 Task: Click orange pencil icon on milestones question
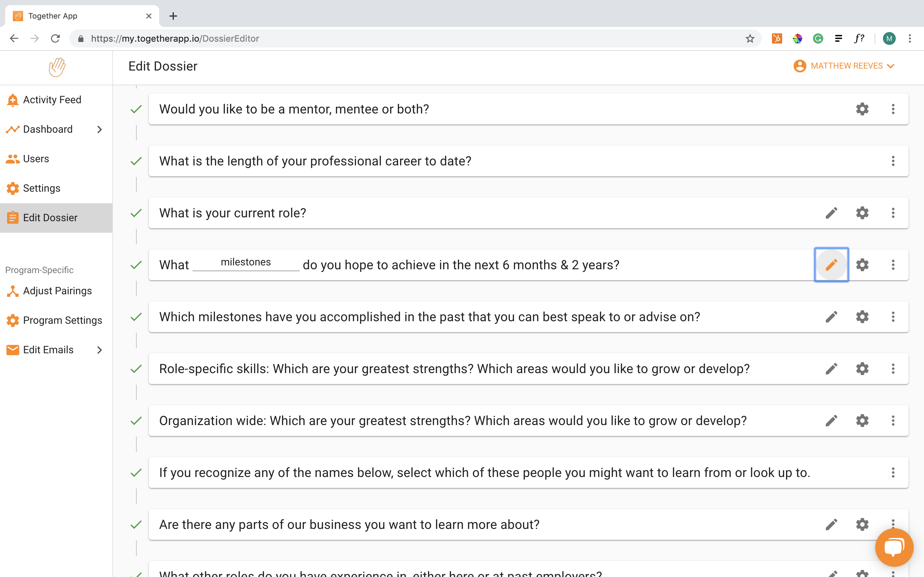[x=831, y=265]
